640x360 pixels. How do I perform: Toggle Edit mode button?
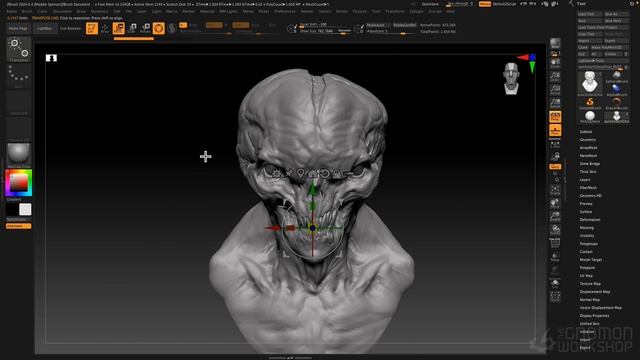(92, 28)
